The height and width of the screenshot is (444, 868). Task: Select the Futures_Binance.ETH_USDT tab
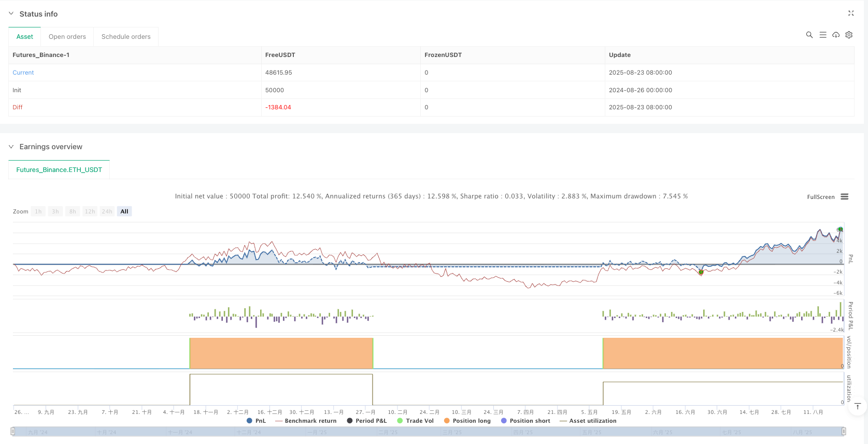tap(59, 170)
